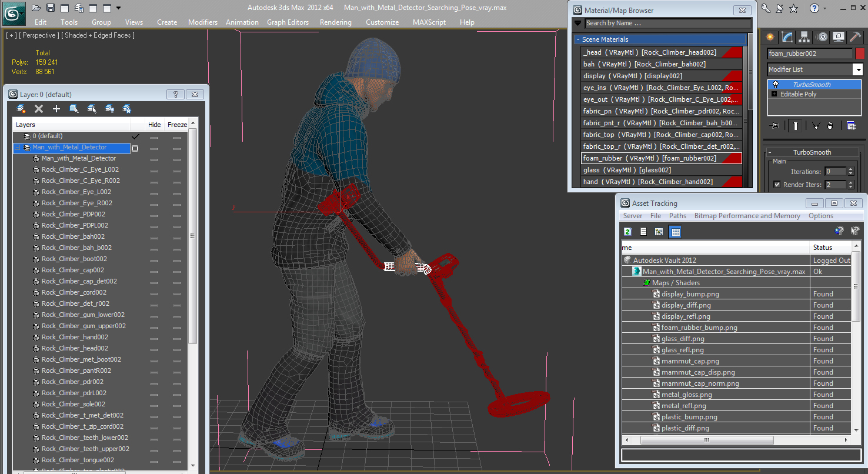Open Material/Map Browser options arrow
The height and width of the screenshot is (474, 868).
click(577, 24)
